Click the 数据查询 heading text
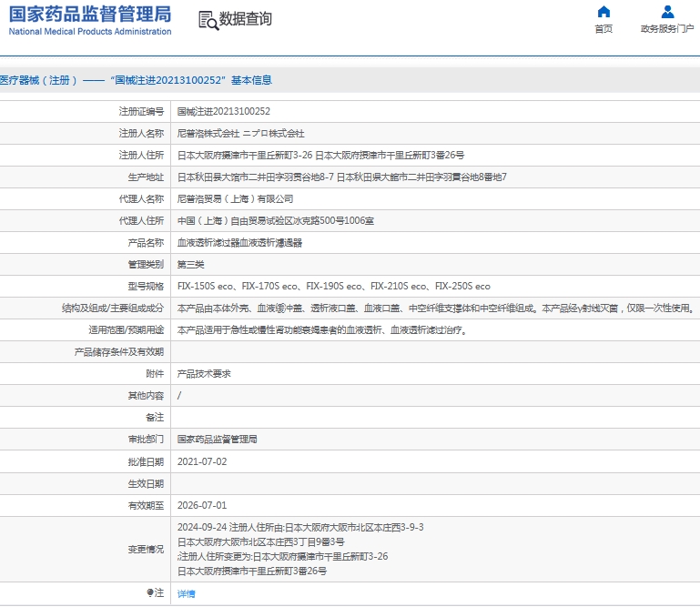 (x=245, y=19)
